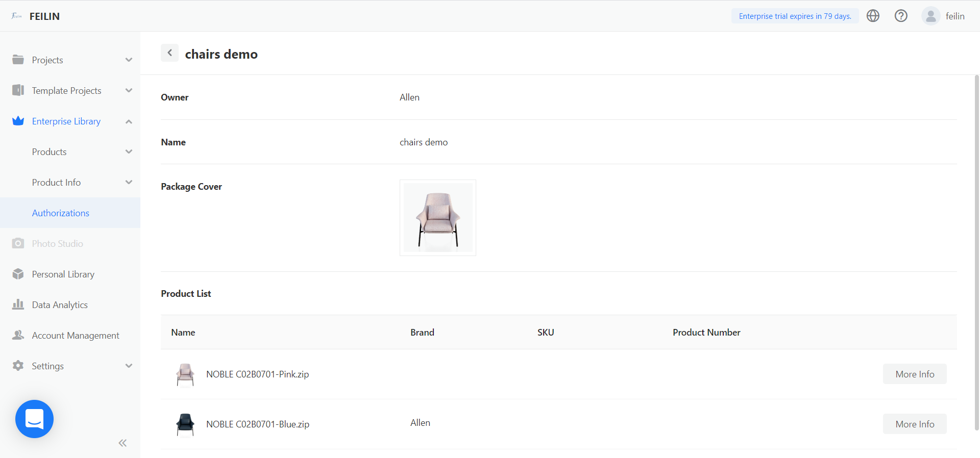Open the help question mark icon
Screen dimensions: 980x458
[x=901, y=16]
